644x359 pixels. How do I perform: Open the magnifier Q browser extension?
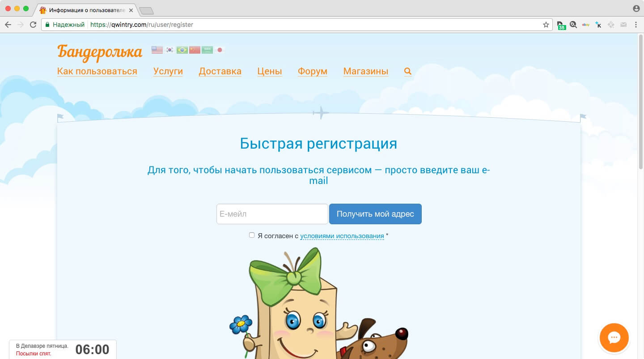[x=573, y=25]
